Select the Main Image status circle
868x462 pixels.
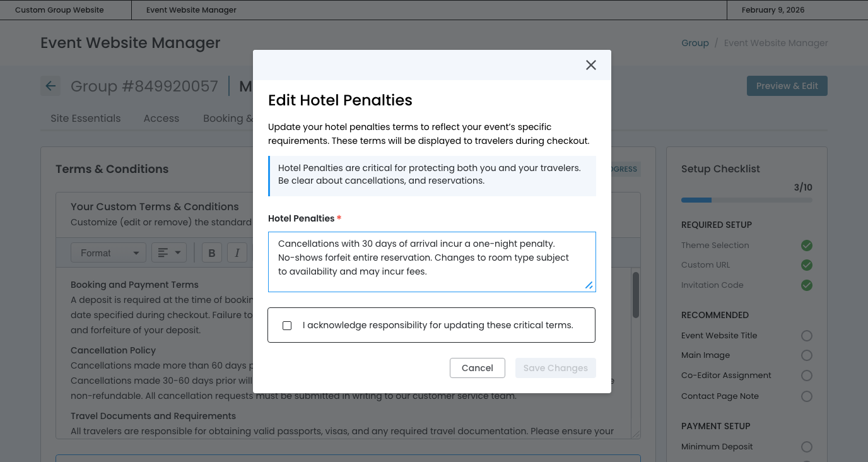[806, 355]
